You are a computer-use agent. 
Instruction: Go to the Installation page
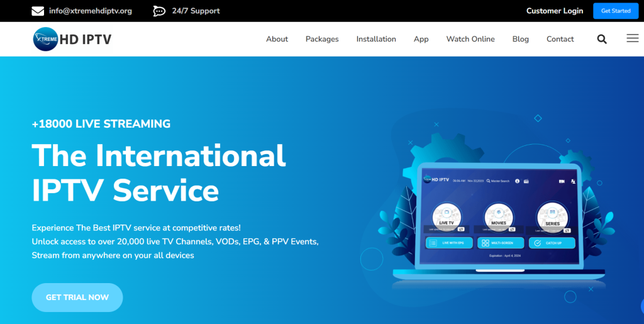[x=376, y=39]
